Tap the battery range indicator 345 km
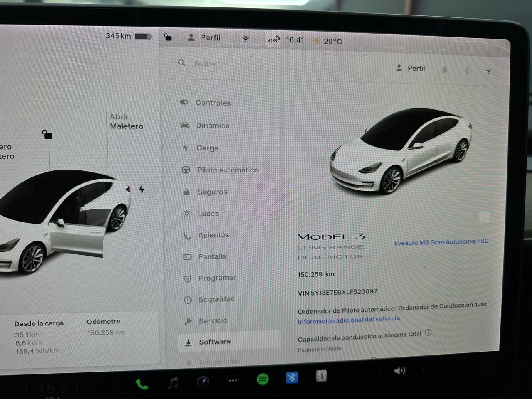 (128, 36)
